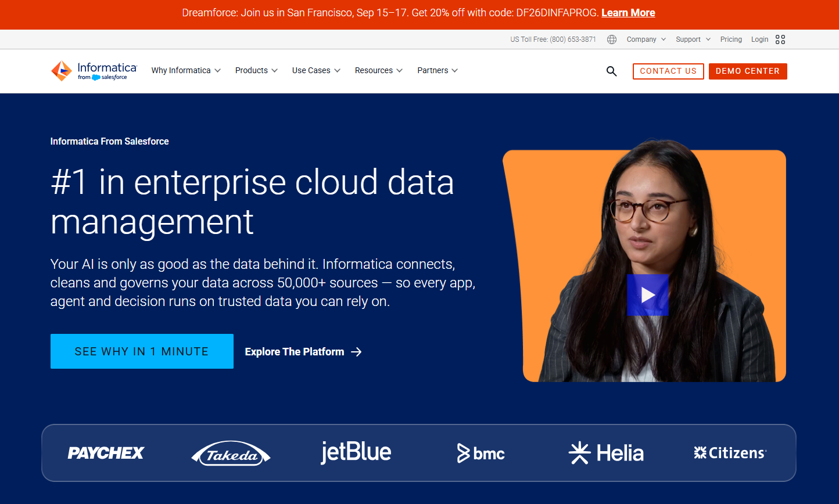Open the Demo Center button
Viewport: 839px width, 504px height.
[748, 71]
